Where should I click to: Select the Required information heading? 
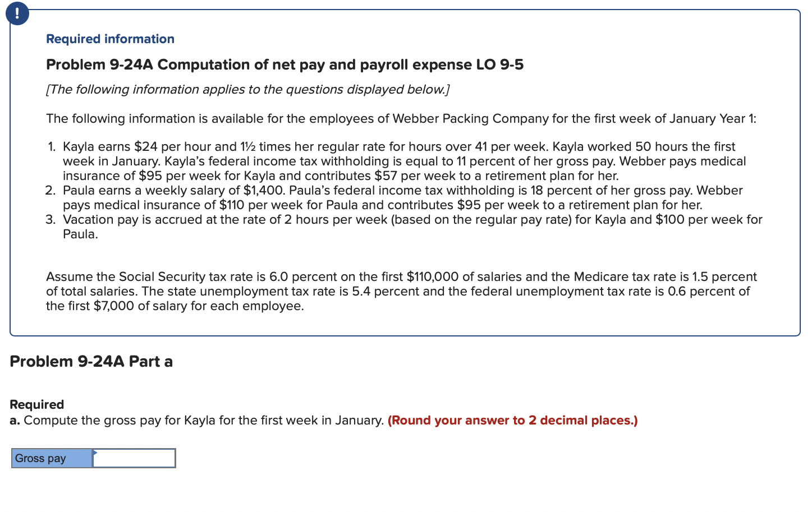(109, 39)
